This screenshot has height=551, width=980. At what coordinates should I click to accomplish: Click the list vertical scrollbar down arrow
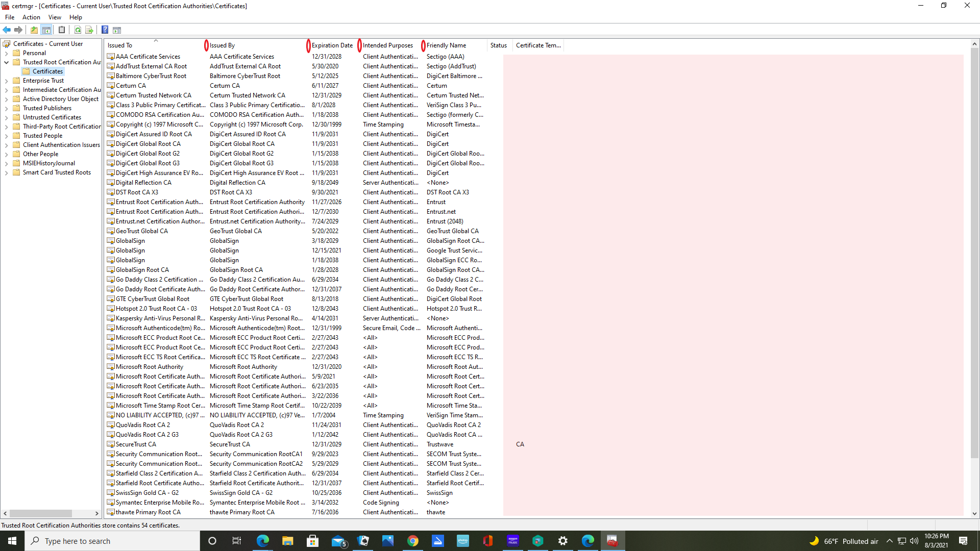tap(974, 514)
